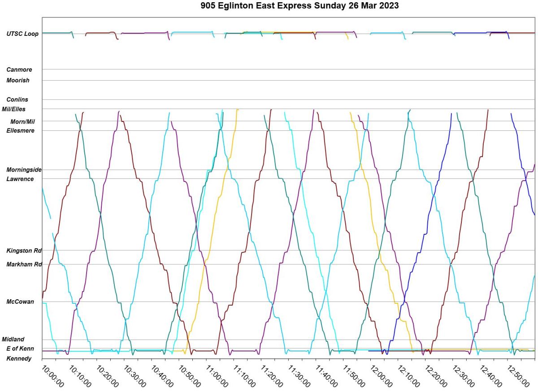
Task: Select the Lawrence axis label
Action: click(x=20, y=179)
